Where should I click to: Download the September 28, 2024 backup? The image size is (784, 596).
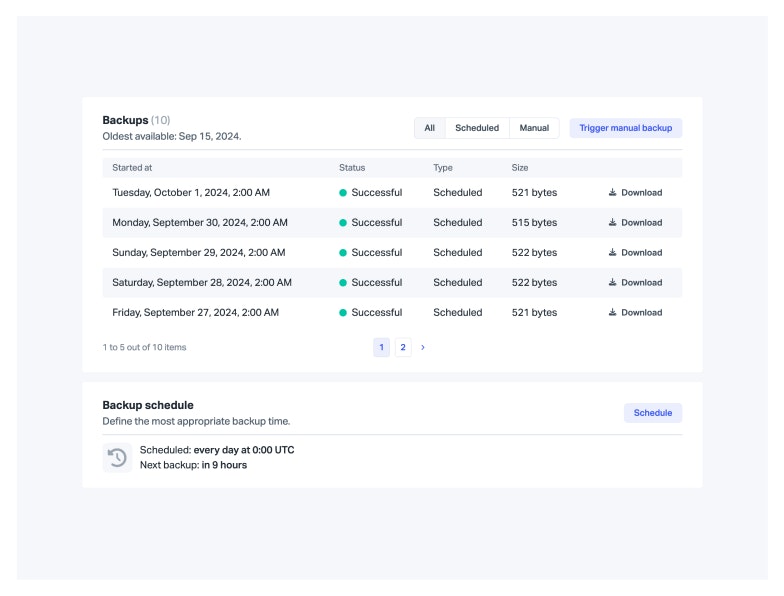635,283
